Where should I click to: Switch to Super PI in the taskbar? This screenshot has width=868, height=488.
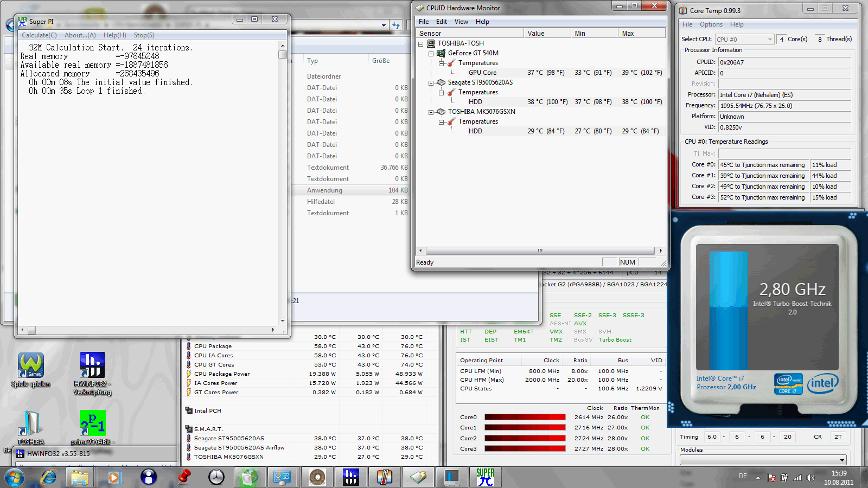click(485, 477)
